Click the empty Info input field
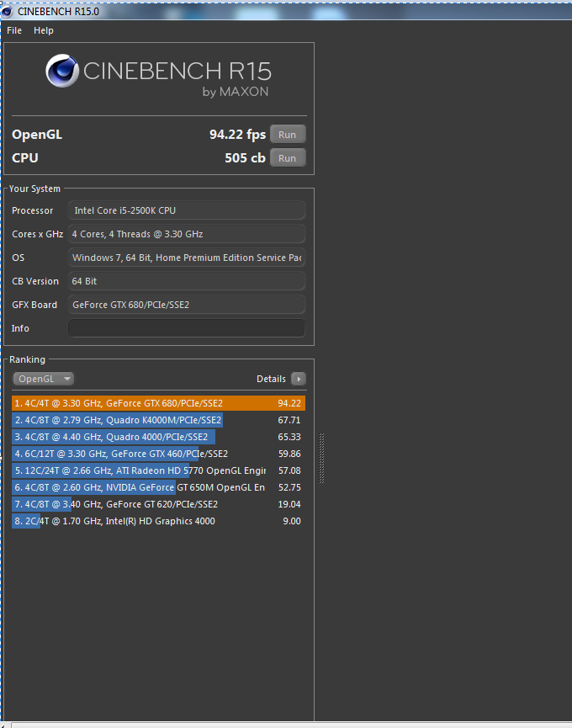Image resolution: width=572 pixels, height=728 pixels. 187,328
